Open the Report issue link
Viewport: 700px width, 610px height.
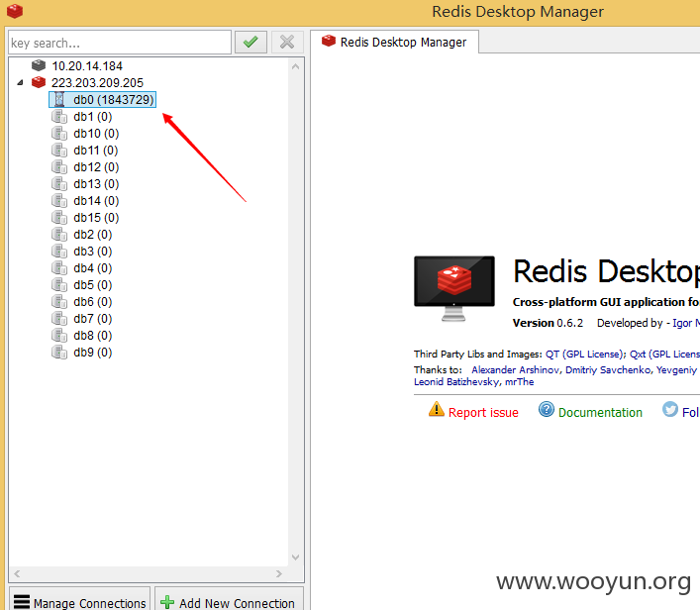tap(483, 412)
